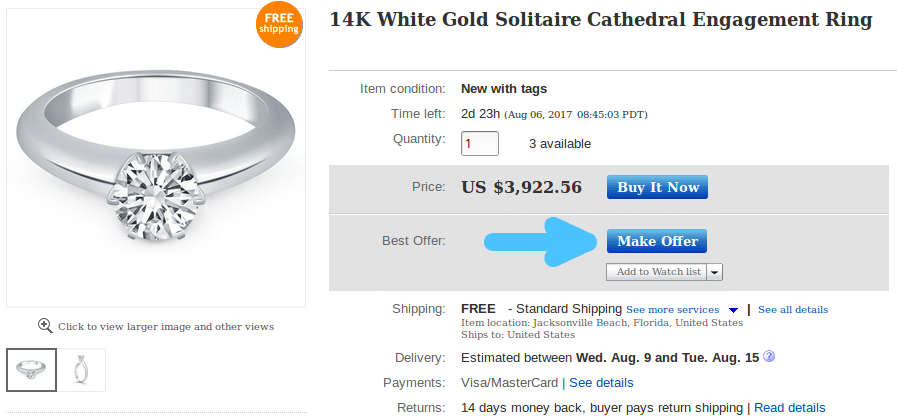The image size is (897, 418).
Task: Click the Make Offer button
Action: (656, 241)
